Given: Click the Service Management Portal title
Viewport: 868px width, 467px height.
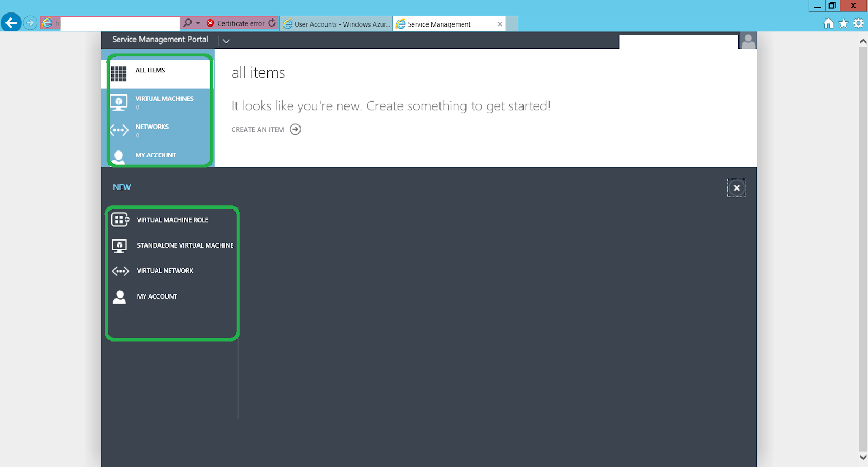Looking at the screenshot, I should [x=160, y=39].
